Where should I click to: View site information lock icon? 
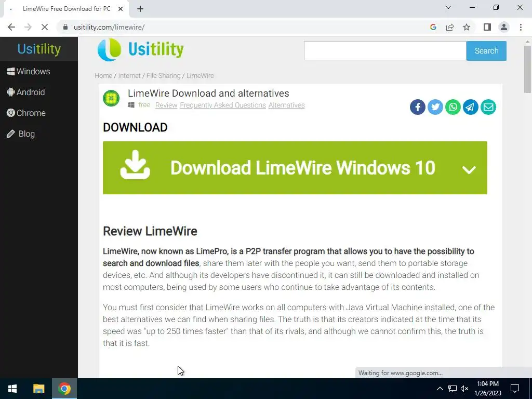pos(65,27)
